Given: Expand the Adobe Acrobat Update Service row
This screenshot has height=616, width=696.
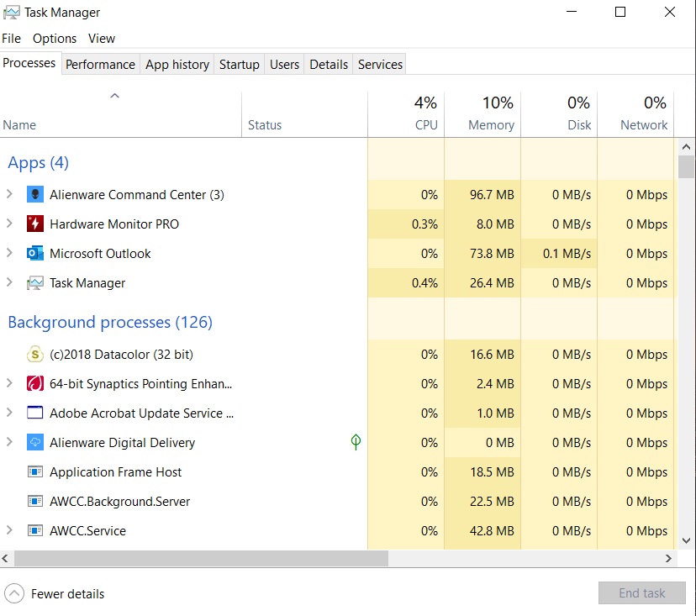Looking at the screenshot, I should (9, 413).
